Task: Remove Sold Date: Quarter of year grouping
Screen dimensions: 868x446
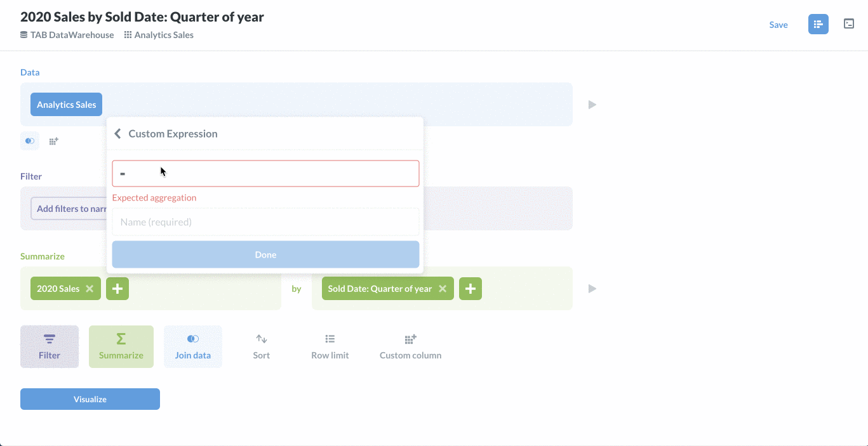Action: pyautogui.click(x=443, y=289)
